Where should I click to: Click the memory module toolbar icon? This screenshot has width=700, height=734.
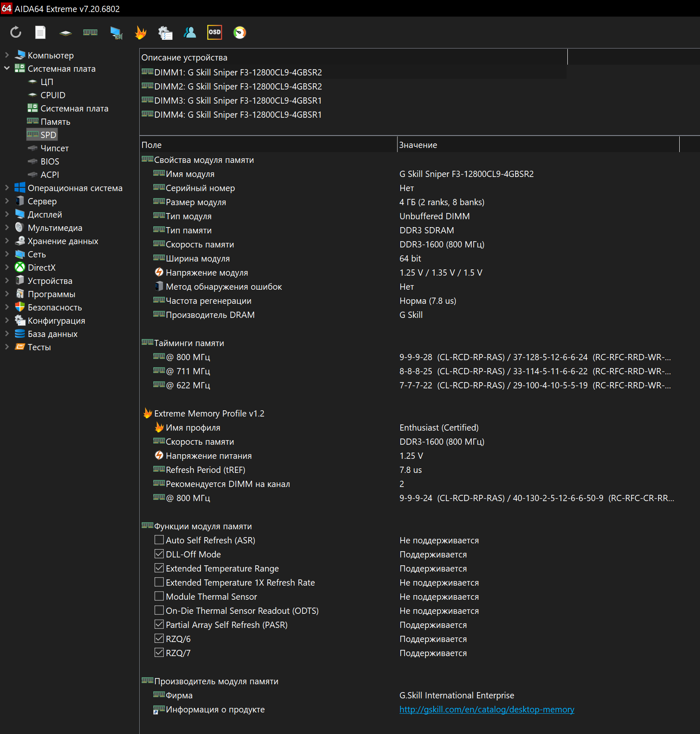coord(90,32)
